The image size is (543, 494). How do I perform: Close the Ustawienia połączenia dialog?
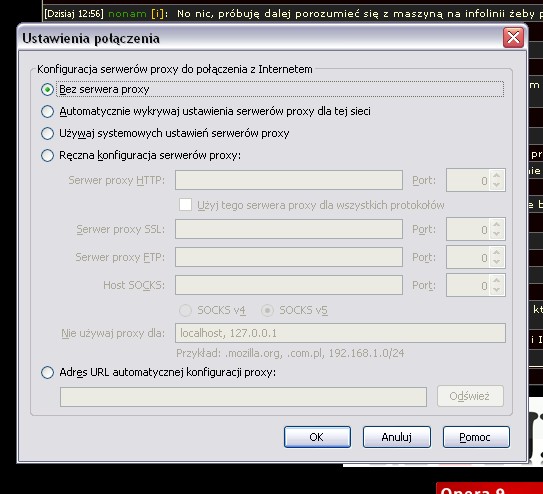513,37
